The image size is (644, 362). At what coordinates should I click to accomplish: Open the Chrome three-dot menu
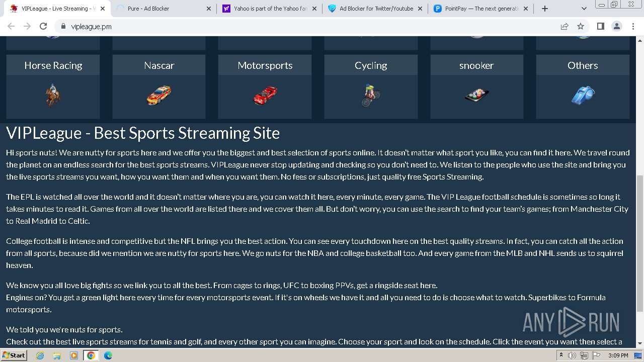point(633,26)
